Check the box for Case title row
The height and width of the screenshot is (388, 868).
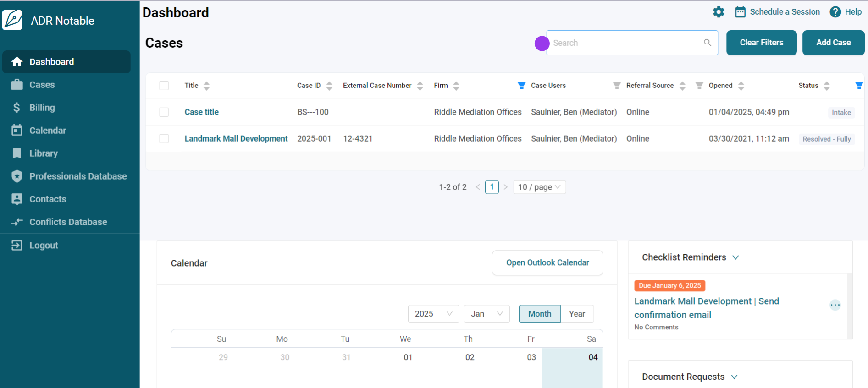164,112
